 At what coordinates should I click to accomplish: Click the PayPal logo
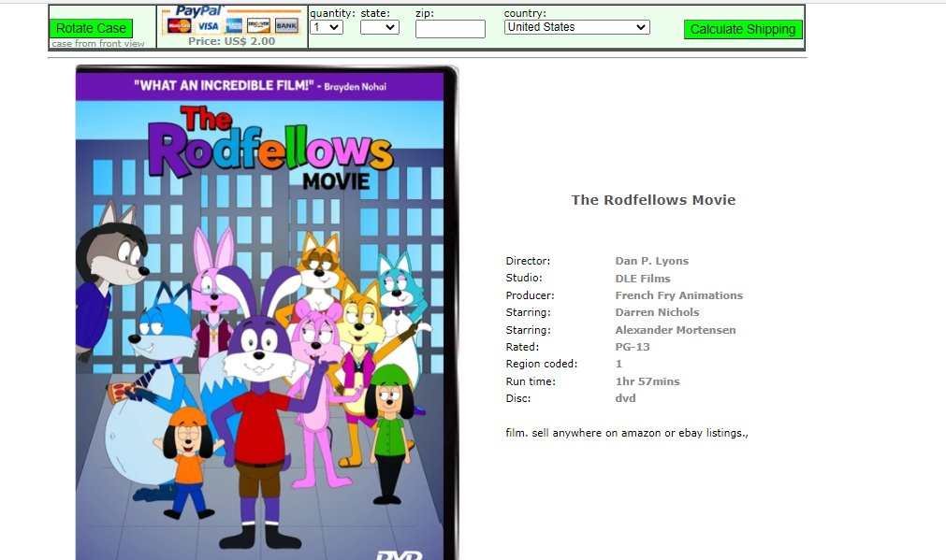[199, 11]
